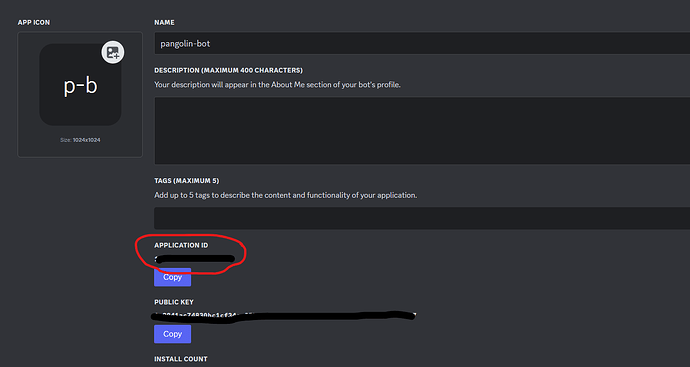Click the About Me description hint text
The width and height of the screenshot is (690, 367).
pyautogui.click(x=277, y=84)
